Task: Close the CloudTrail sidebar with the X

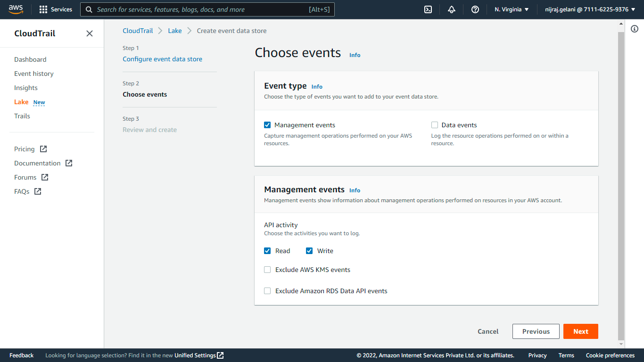Action: pyautogui.click(x=90, y=33)
